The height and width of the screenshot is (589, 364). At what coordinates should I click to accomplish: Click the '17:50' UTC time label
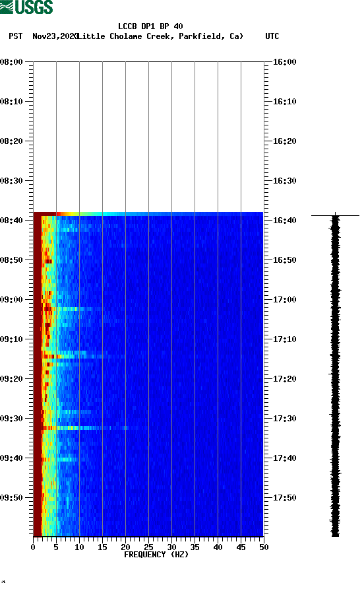pos(284,498)
